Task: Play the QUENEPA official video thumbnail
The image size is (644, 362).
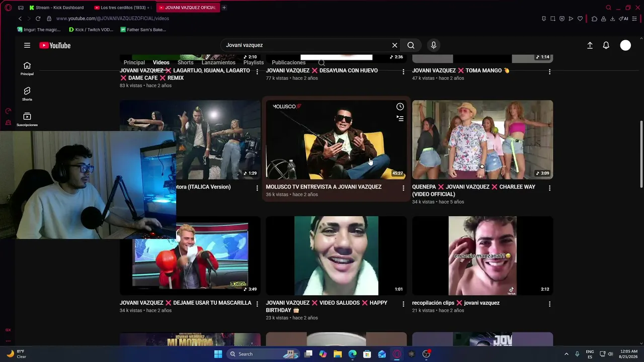Action: coord(482,140)
